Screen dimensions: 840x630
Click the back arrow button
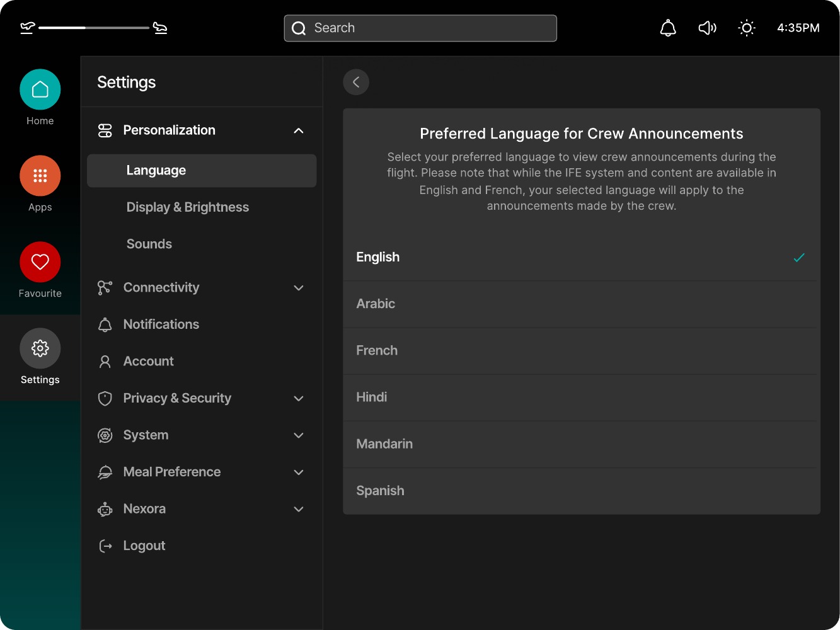pyautogui.click(x=356, y=82)
